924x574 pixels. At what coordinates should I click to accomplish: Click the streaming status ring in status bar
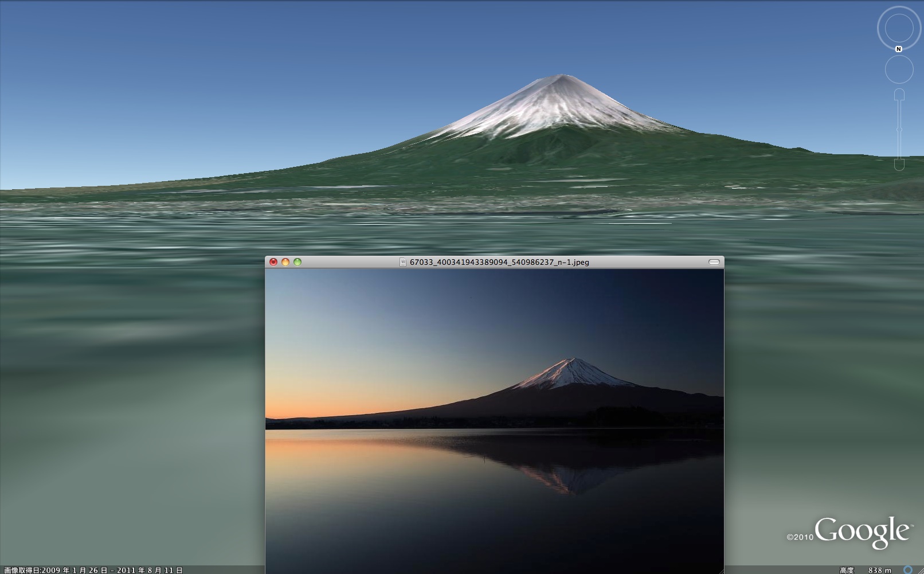[908, 570]
